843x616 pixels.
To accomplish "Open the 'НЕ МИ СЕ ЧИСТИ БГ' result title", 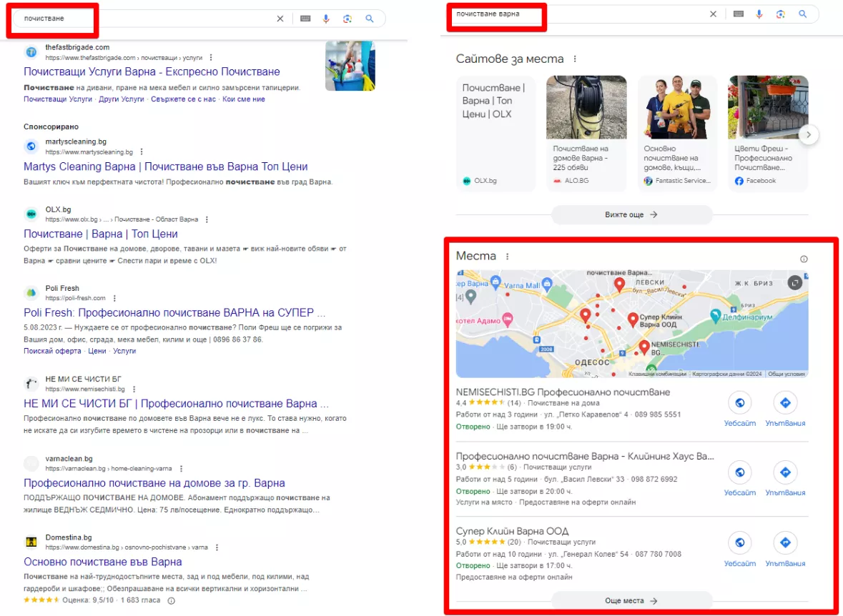I will [177, 404].
